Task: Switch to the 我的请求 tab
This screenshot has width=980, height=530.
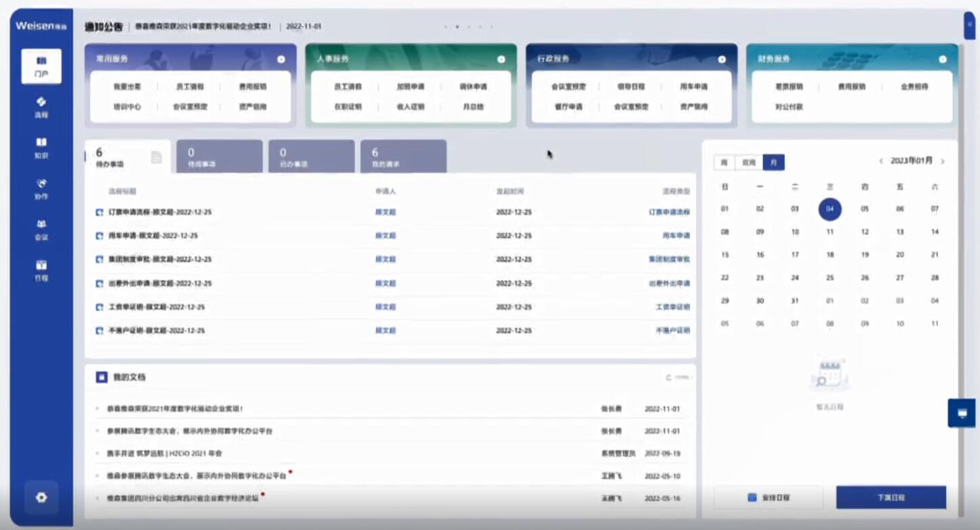Action: pos(403,157)
